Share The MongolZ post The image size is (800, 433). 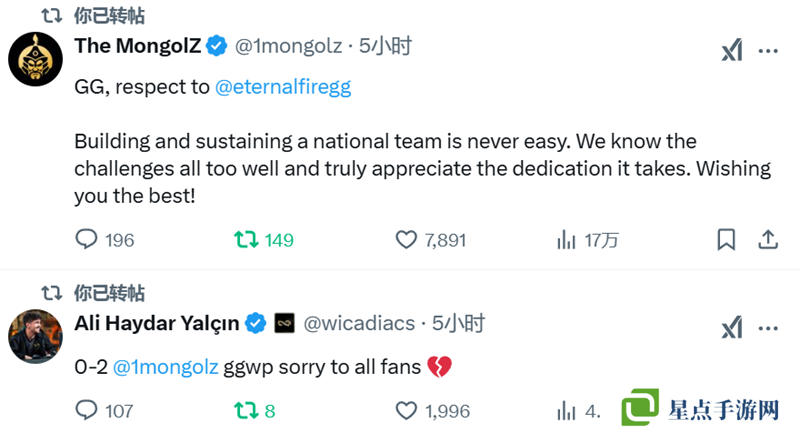768,240
